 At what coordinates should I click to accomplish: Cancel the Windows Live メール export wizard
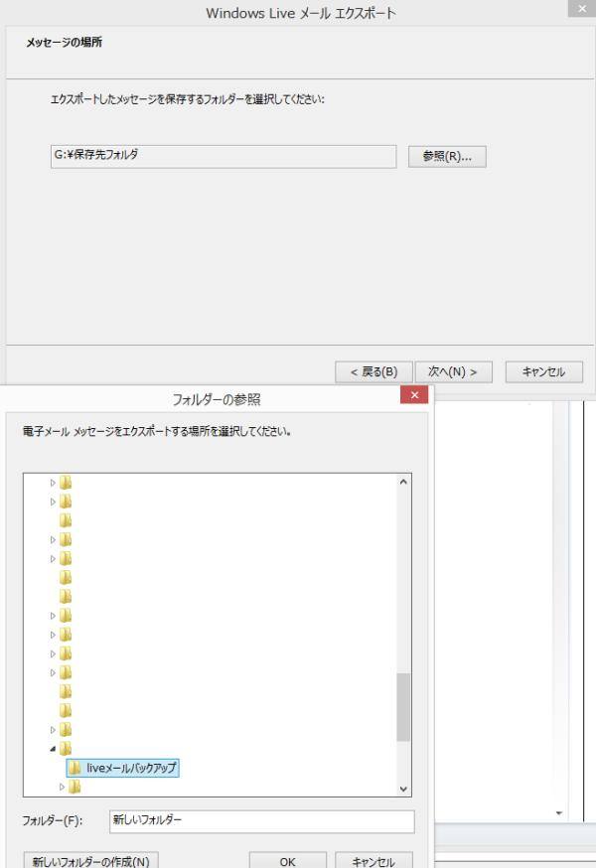[544, 372]
